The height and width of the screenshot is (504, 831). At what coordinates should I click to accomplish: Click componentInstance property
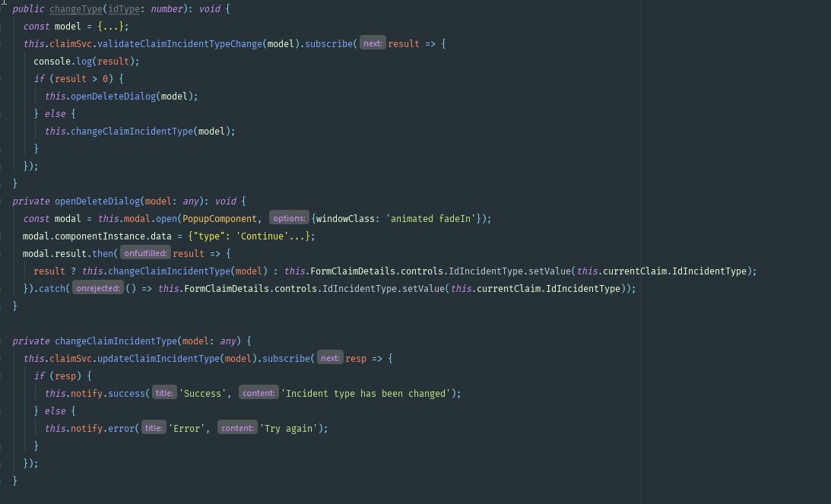click(100, 236)
